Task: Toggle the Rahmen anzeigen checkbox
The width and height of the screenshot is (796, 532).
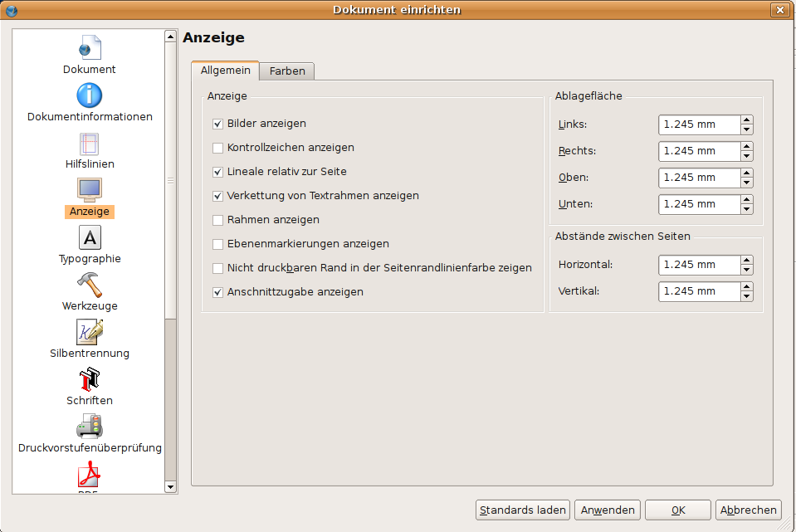Action: [218, 220]
